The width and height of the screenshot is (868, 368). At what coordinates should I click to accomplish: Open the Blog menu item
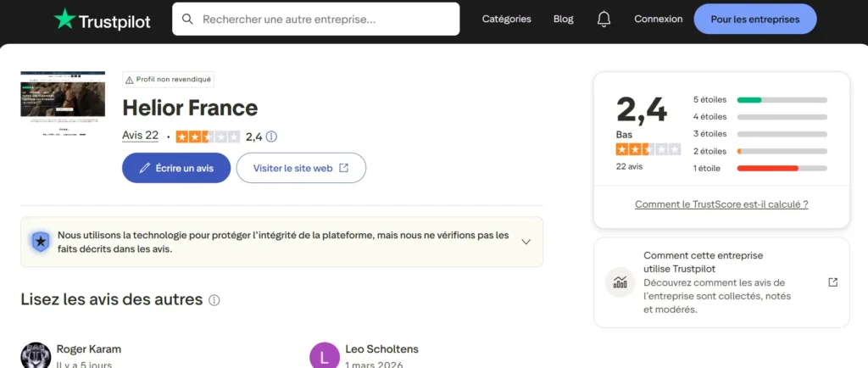pos(564,20)
